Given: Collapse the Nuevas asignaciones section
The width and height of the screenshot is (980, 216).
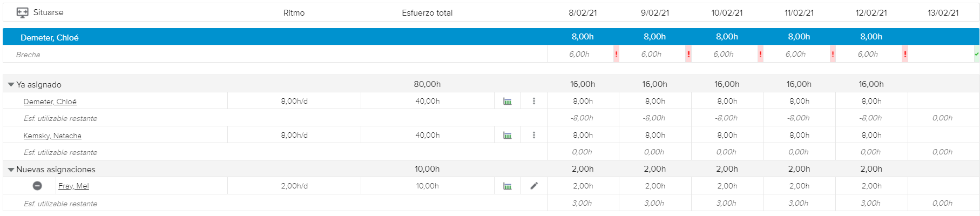Looking at the screenshot, I should click(11, 170).
